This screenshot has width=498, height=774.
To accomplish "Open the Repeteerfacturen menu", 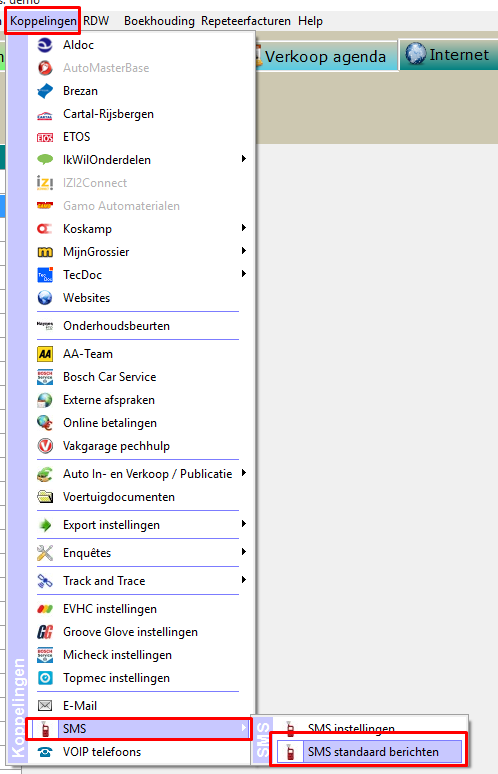I will 246,21.
